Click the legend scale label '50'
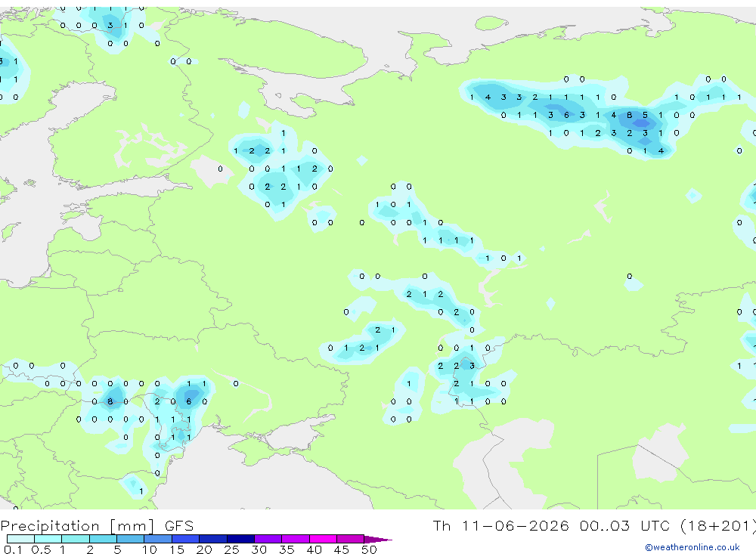 tap(370, 549)
